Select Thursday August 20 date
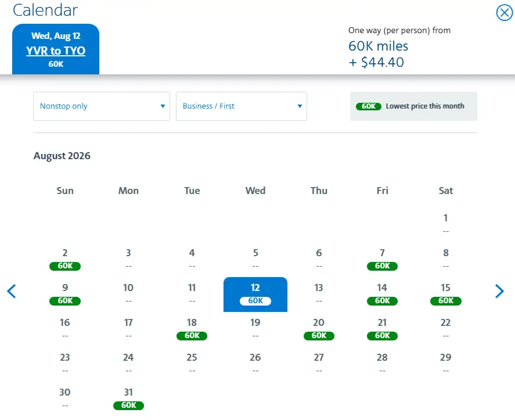 point(319,329)
